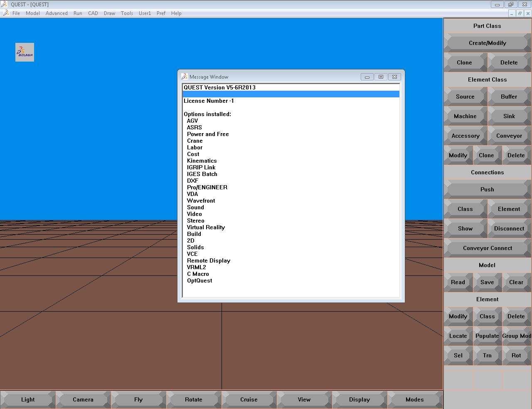Click the Show connections button

click(465, 228)
